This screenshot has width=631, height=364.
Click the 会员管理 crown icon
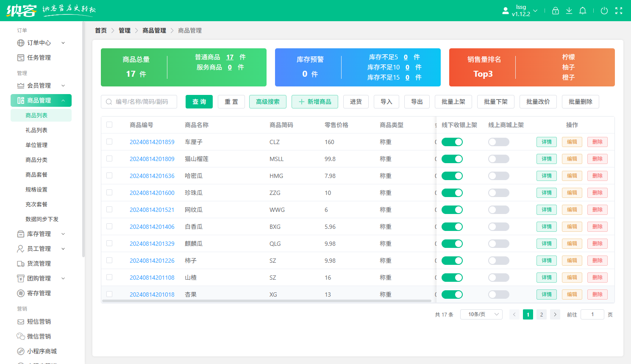click(x=21, y=86)
